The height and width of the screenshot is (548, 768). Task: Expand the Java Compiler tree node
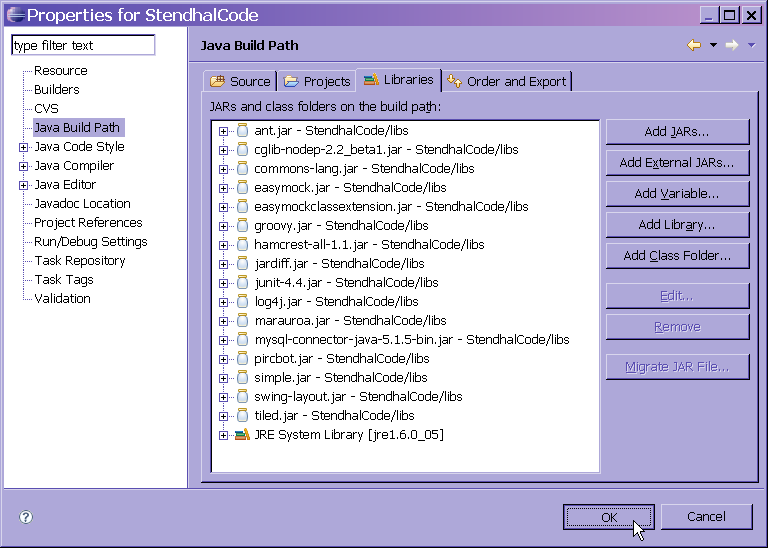pyautogui.click(x=23, y=166)
